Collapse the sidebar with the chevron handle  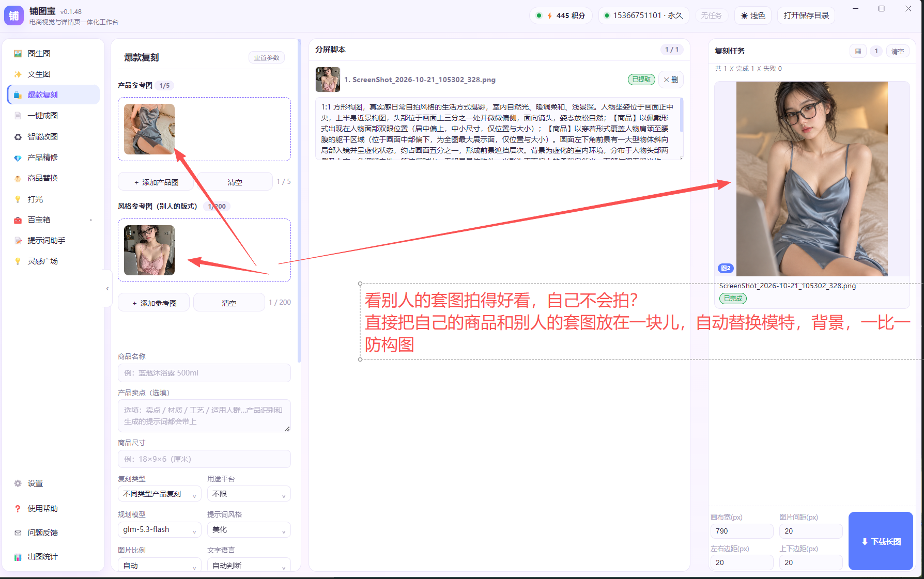click(107, 289)
